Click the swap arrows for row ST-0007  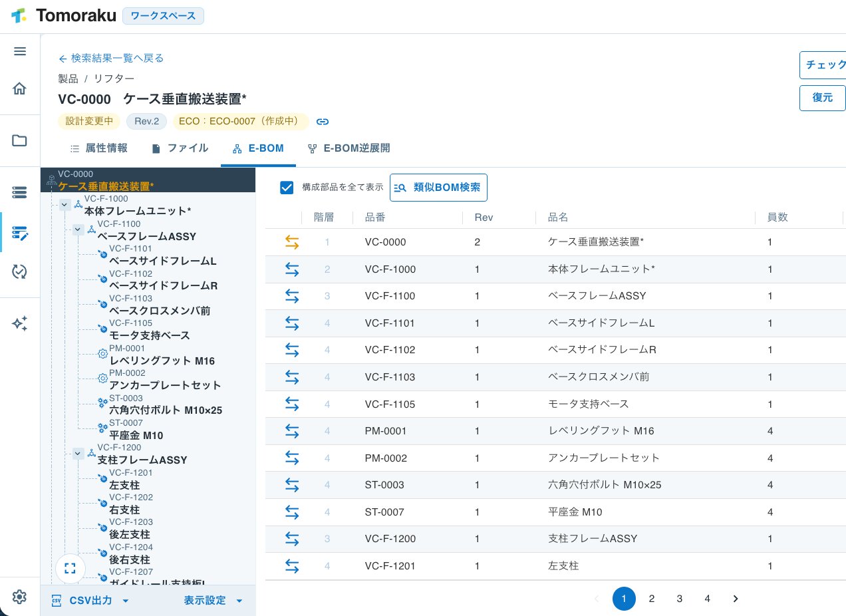(x=292, y=512)
